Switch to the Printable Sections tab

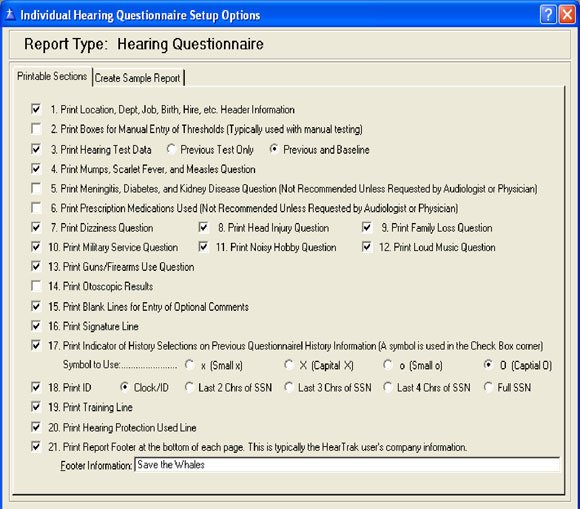tap(52, 77)
